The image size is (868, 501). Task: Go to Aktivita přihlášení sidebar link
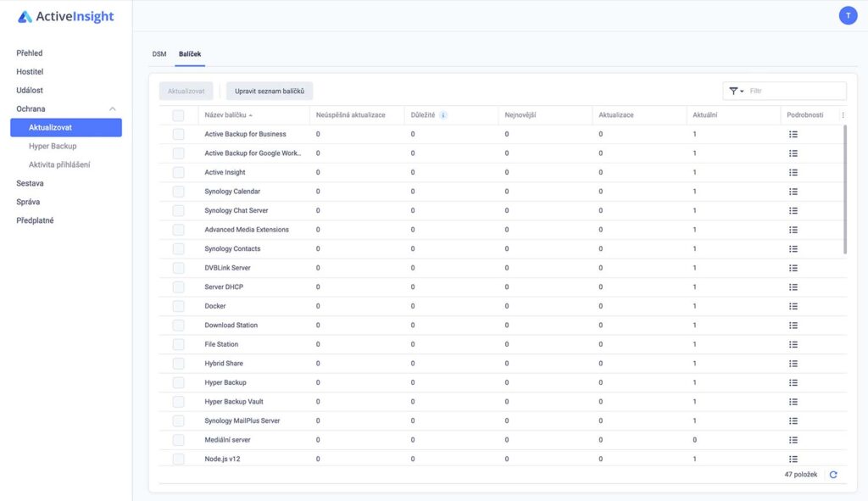(59, 164)
